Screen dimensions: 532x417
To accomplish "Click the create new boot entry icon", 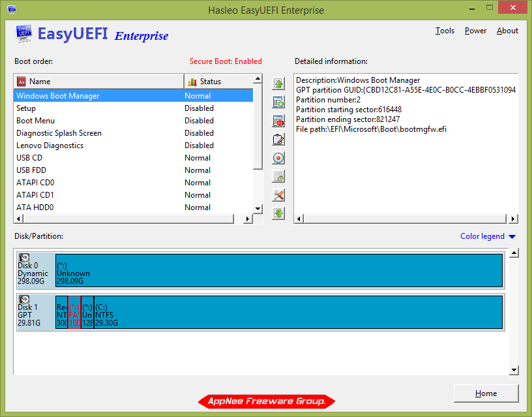I will point(278,102).
